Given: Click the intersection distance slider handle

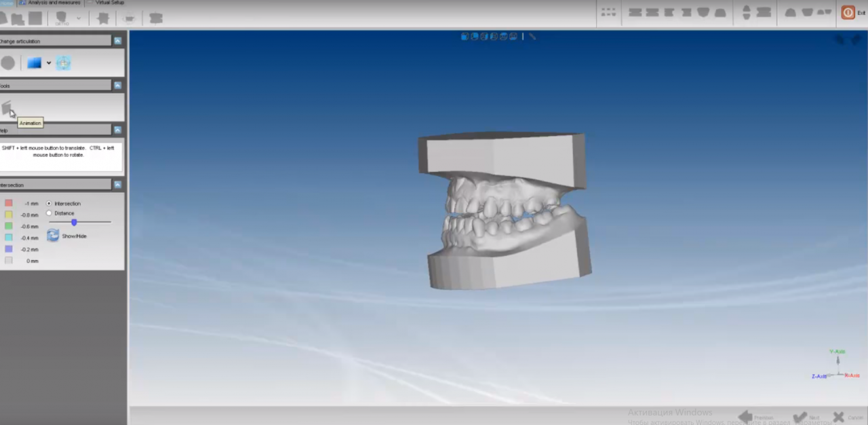Looking at the screenshot, I should tap(74, 222).
